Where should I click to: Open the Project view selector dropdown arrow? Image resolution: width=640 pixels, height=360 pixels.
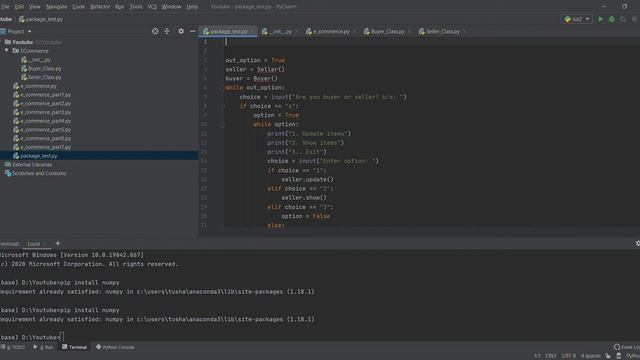pyautogui.click(x=29, y=31)
